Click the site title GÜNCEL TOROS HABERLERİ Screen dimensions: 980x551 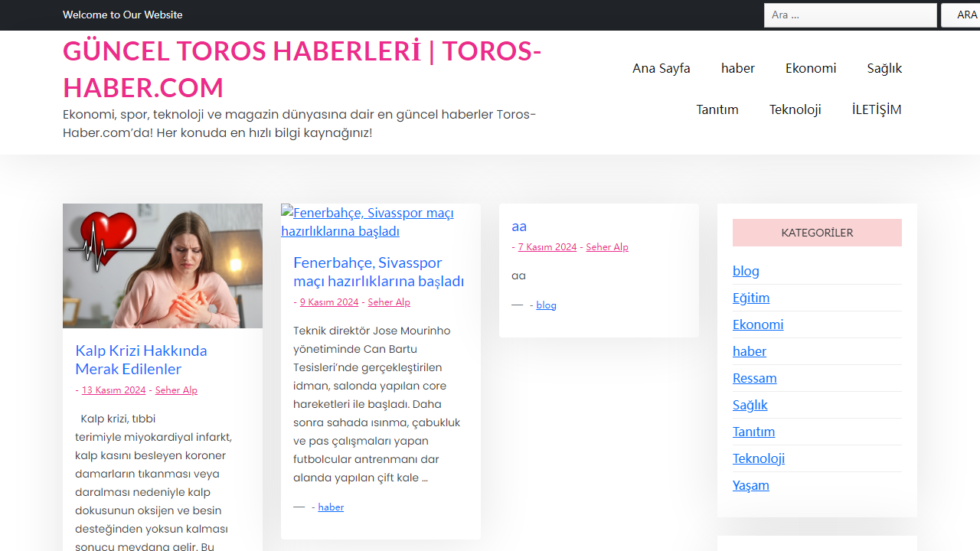[302, 69]
